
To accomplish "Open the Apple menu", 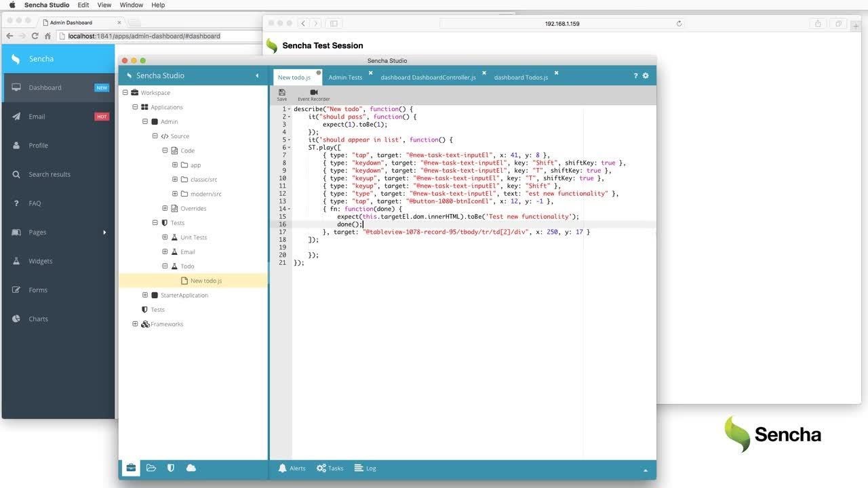I will pyautogui.click(x=12, y=5).
